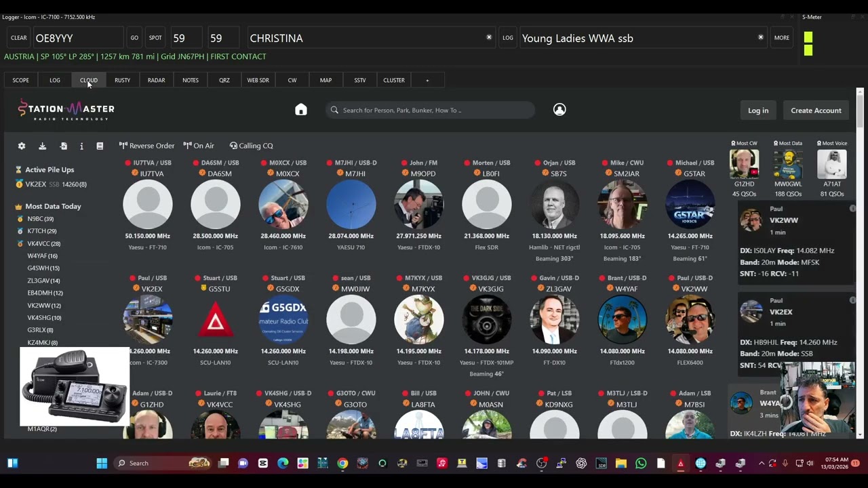
Task: Open ChatGPT icon in taskbar
Action: [581, 463]
